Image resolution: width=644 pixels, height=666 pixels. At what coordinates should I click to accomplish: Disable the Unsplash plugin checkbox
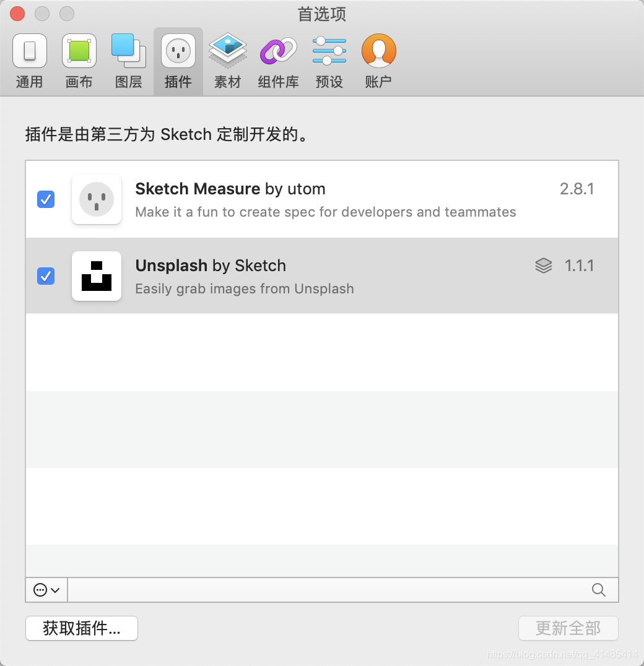tap(46, 276)
